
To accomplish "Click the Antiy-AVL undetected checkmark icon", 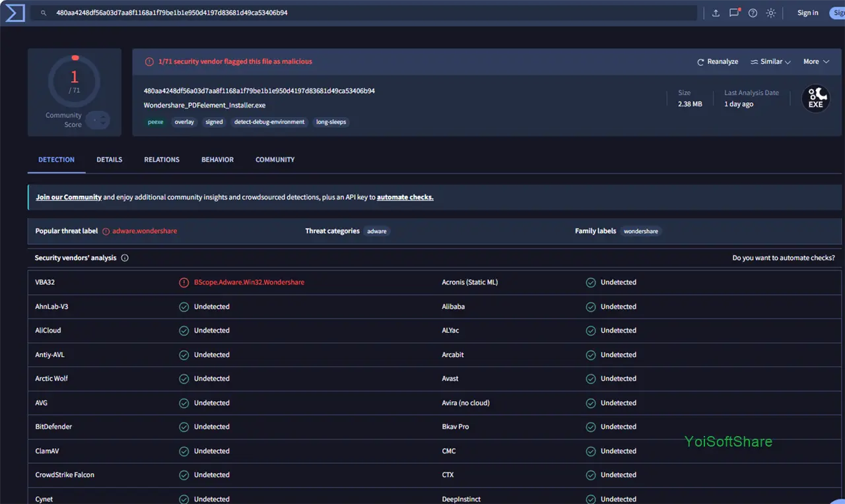I will click(184, 355).
